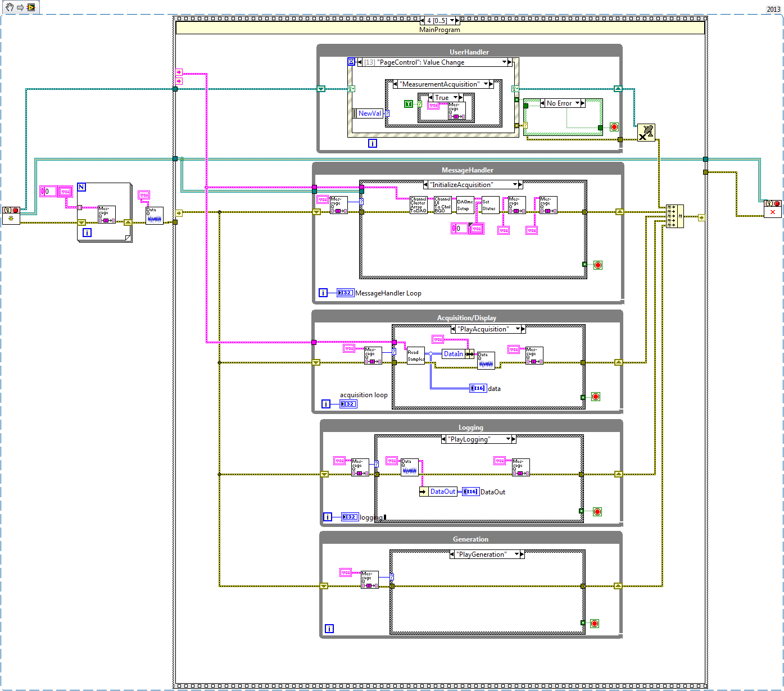Select the Generation loop iteration terminal
Image resolution: width=784 pixels, height=691 pixels.
tap(329, 629)
